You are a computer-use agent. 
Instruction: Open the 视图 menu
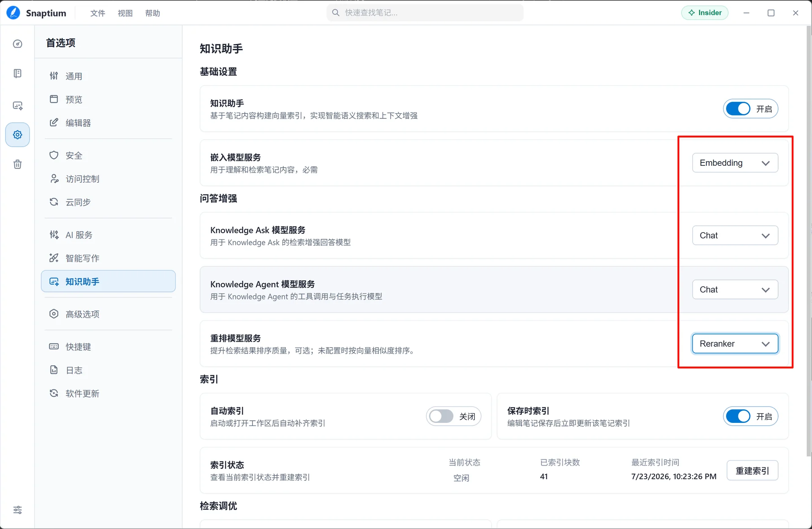[125, 13]
